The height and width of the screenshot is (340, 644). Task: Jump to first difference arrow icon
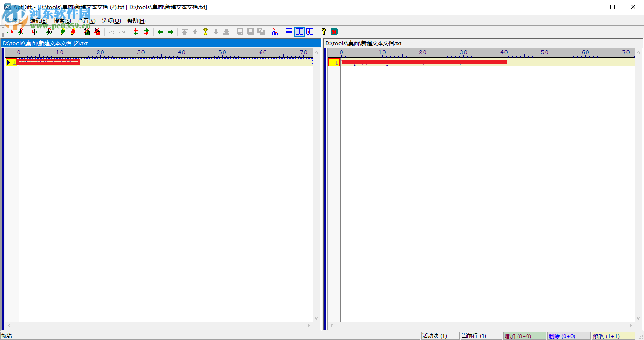185,32
